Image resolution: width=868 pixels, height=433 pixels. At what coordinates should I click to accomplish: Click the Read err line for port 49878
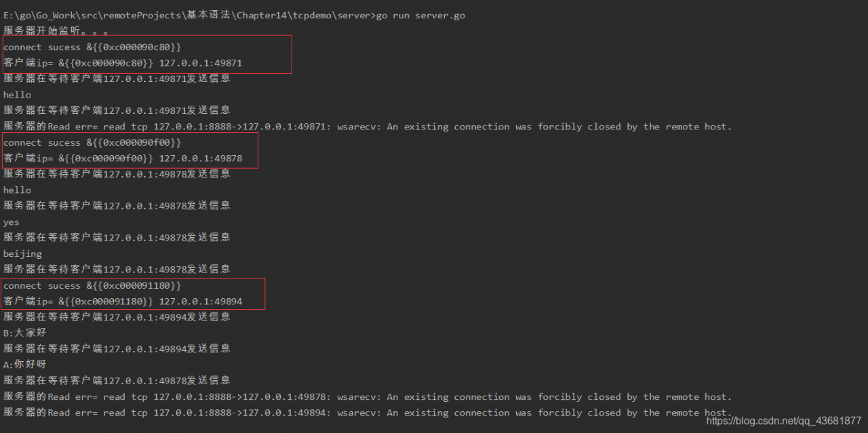coord(368,397)
